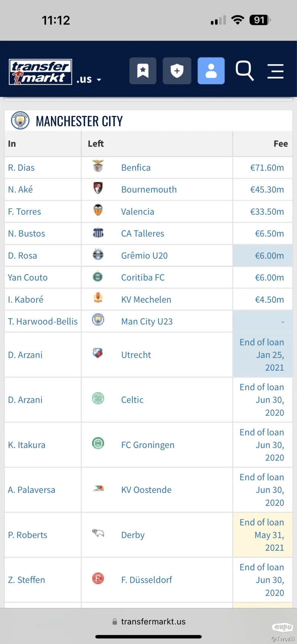Open T. Harwood-Bellis player page
297x644 pixels.
click(43, 321)
